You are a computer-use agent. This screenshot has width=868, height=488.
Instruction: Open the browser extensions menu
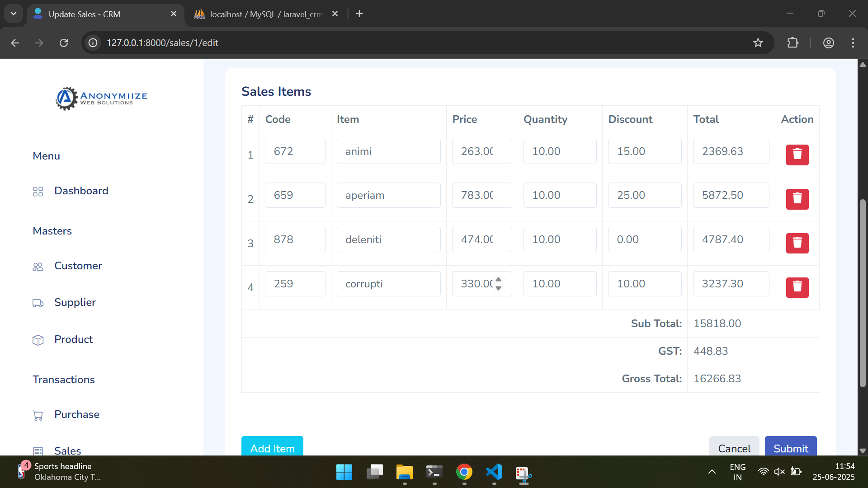click(793, 43)
